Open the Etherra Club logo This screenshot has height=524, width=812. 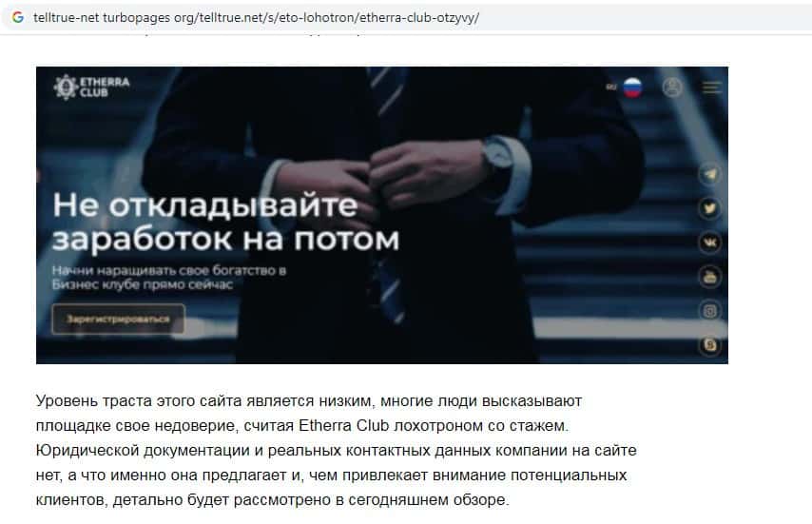(91, 87)
